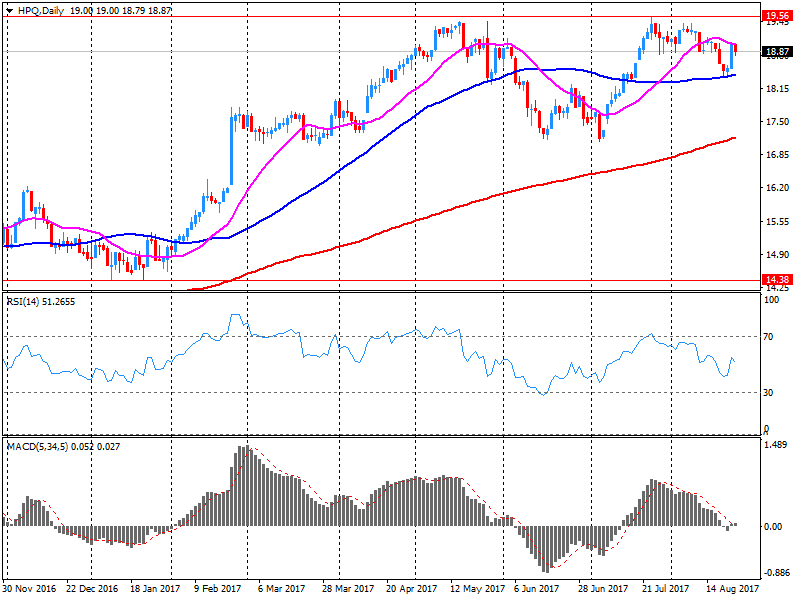
Task: Select the RSI(14) 51.2655 indicator label
Action: [x=41, y=302]
